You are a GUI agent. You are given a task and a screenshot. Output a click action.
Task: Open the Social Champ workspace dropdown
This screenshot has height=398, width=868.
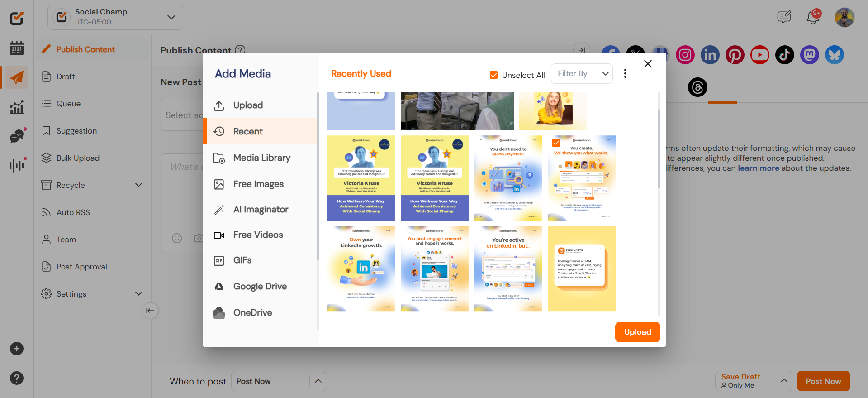click(x=115, y=17)
